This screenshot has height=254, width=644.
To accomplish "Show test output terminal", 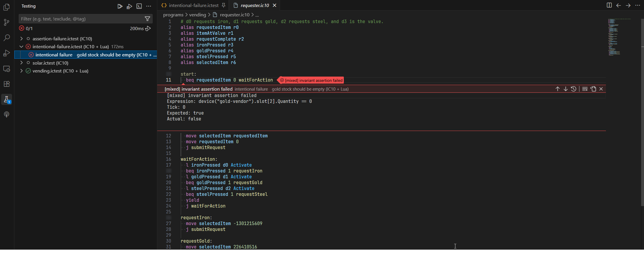I will (x=139, y=6).
